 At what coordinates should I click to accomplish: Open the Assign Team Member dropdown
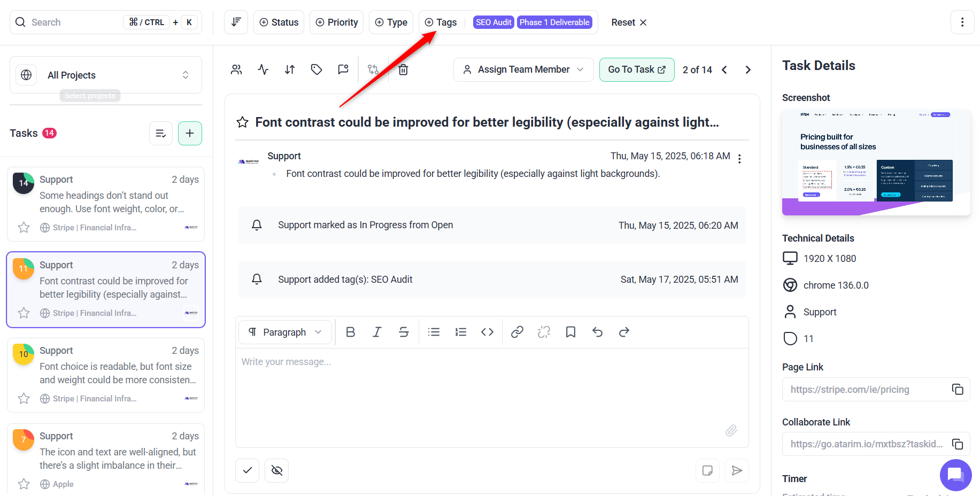pos(523,69)
